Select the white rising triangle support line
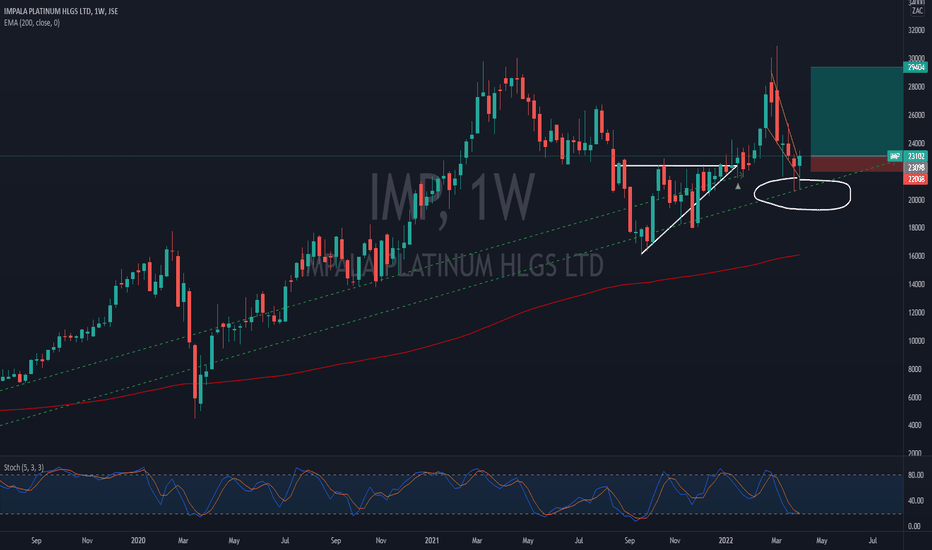Screen dimensions: 932x550 (x=689, y=209)
